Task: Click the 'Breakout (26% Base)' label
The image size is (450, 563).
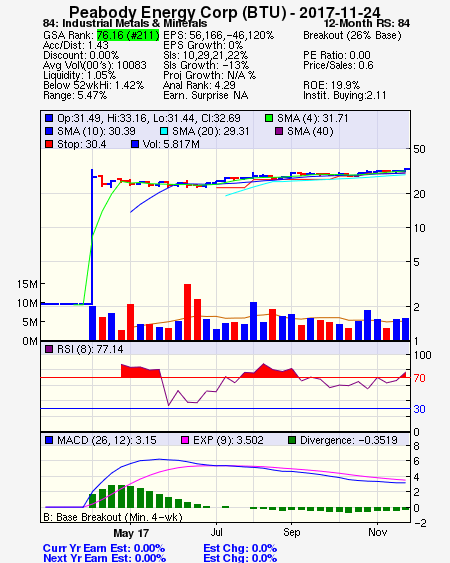Action: [x=352, y=35]
